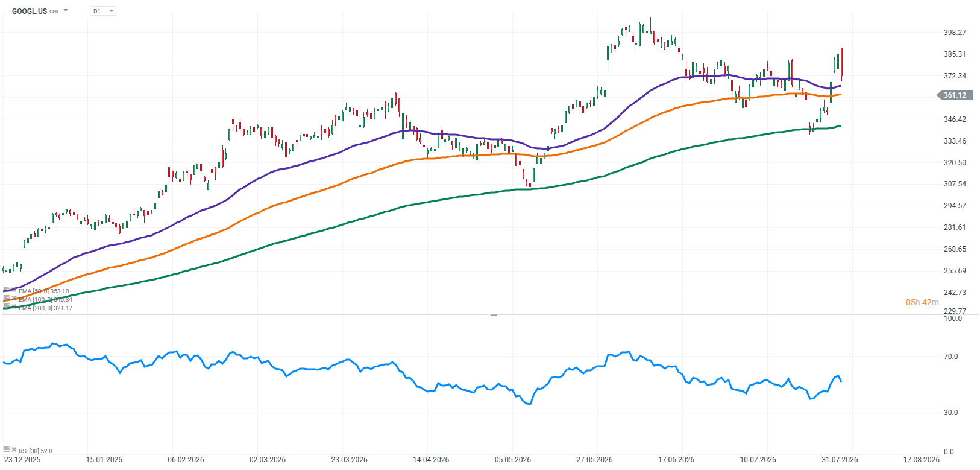Viewport: 980px width, 470px height.
Task: Open the D1 timeframe dropdown
Action: 103,11
